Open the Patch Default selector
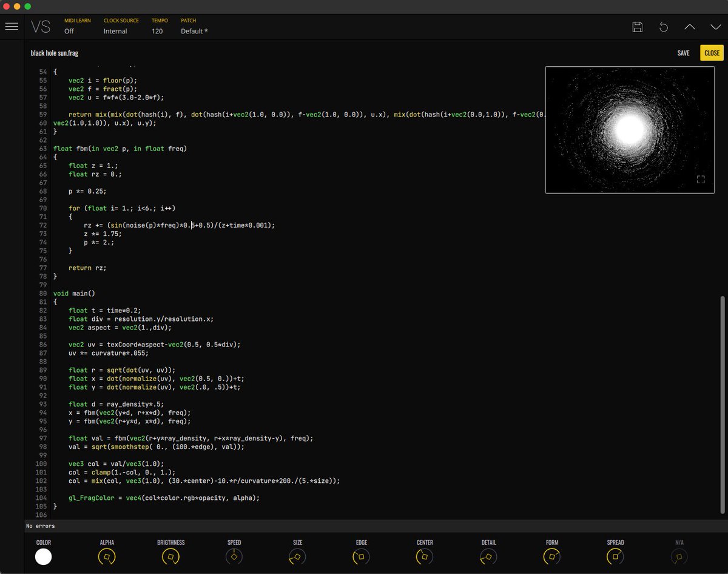 194,31
